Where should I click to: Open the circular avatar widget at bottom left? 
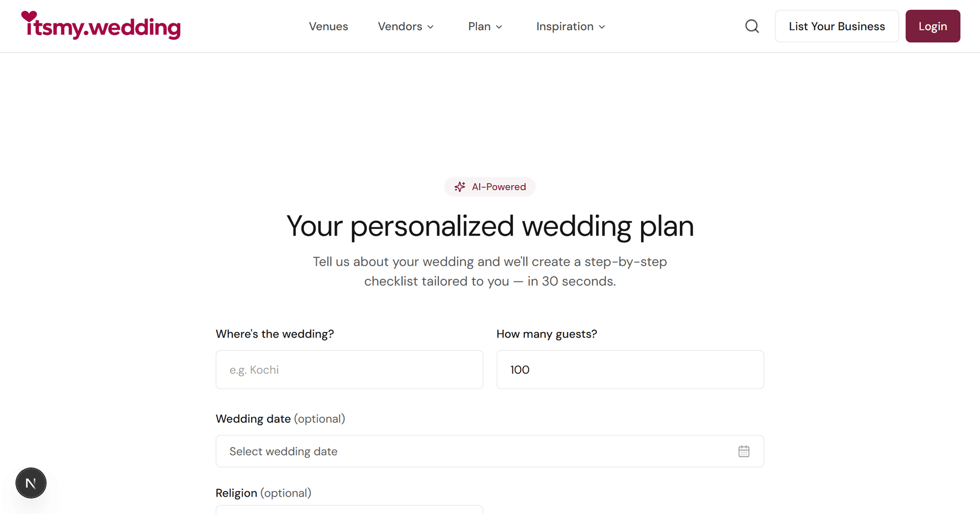click(31, 483)
